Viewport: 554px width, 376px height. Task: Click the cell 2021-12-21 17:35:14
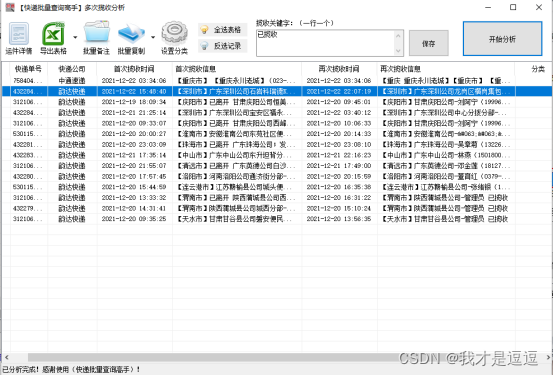point(134,155)
